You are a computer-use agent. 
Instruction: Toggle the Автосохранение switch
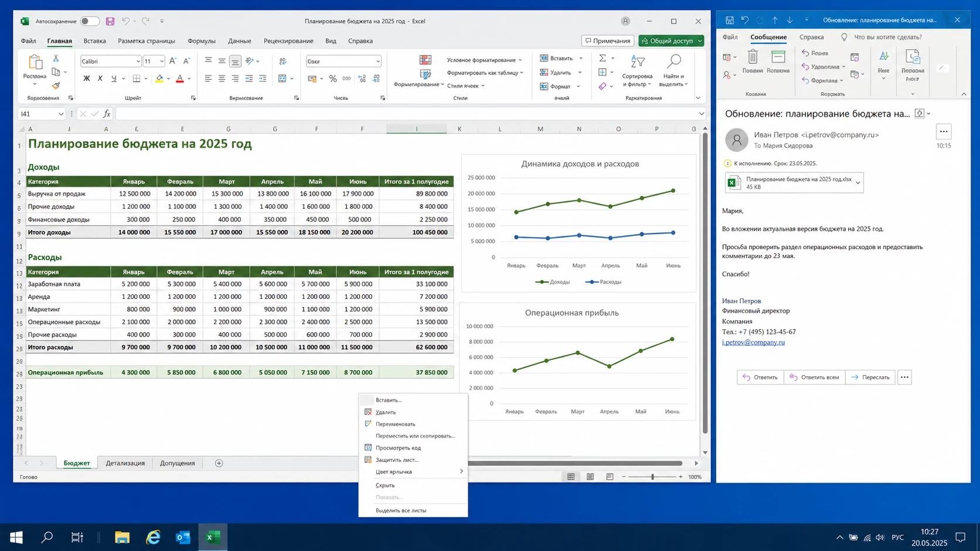pyautogui.click(x=90, y=21)
